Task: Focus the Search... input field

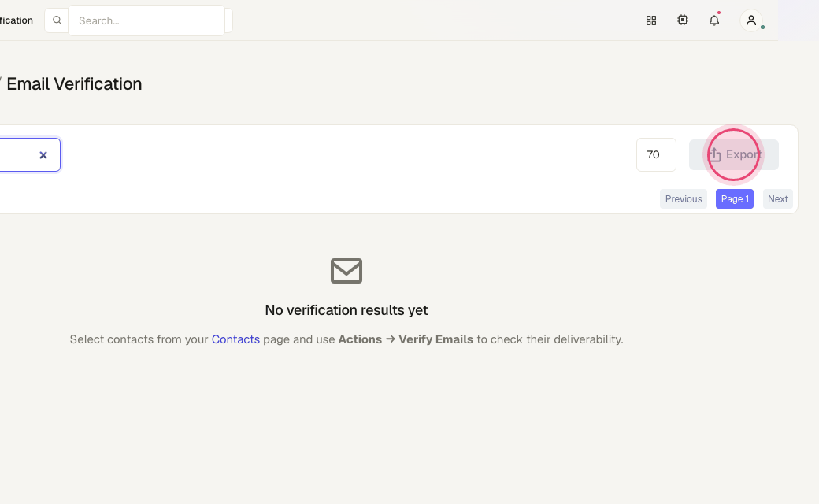Action: pyautogui.click(x=146, y=21)
